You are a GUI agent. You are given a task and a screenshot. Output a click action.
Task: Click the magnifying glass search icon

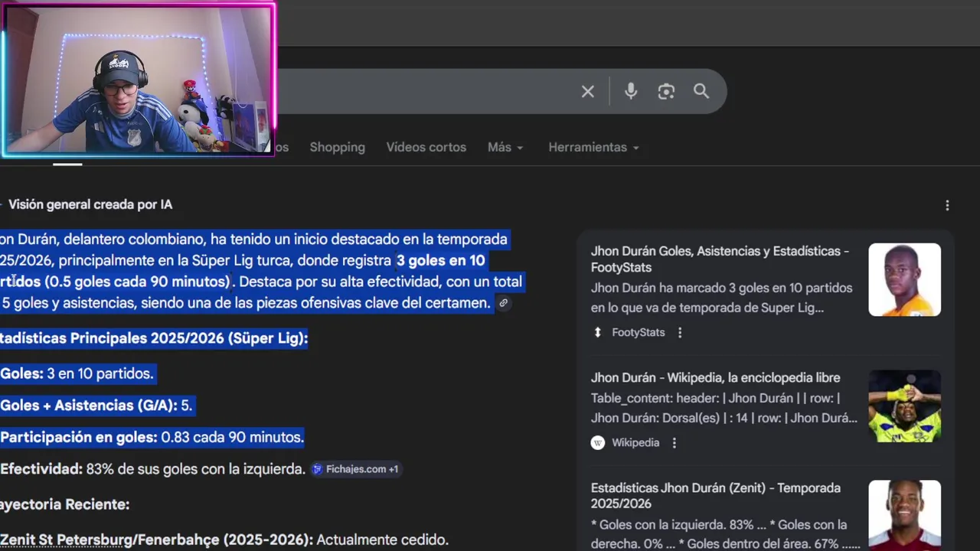pos(701,92)
